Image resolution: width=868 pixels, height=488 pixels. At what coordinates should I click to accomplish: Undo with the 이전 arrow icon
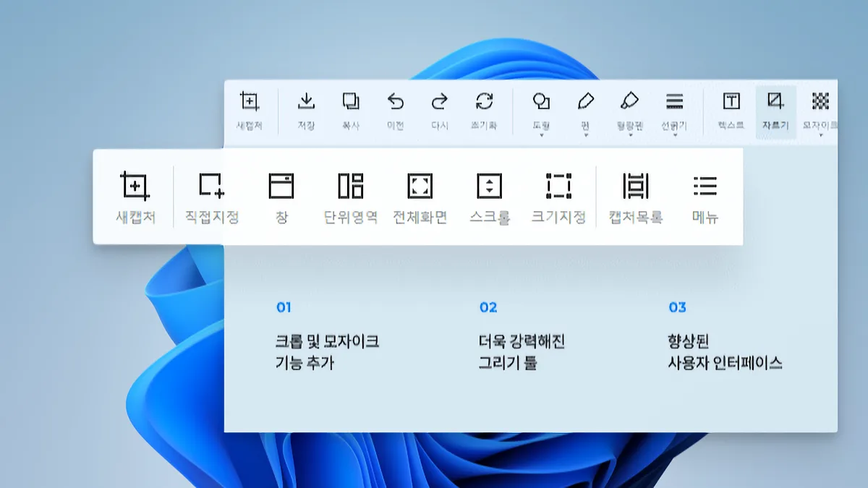click(394, 108)
